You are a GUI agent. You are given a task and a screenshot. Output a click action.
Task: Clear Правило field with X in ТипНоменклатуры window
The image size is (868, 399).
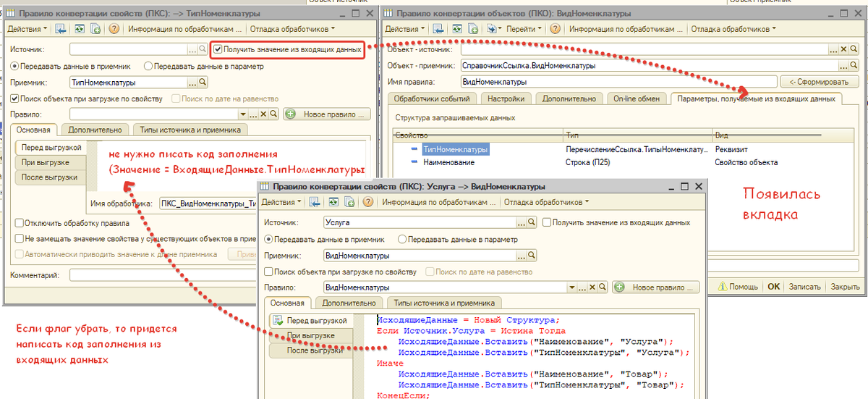pyautogui.click(x=264, y=114)
